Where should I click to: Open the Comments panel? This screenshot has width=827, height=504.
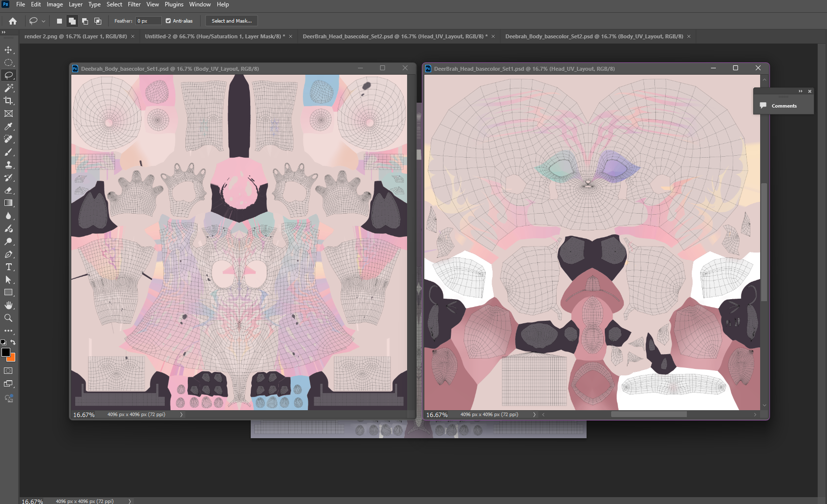click(x=784, y=106)
